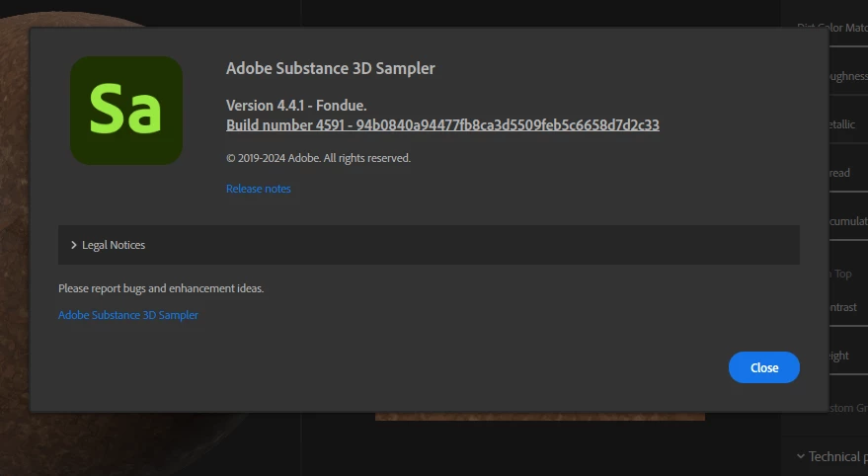Click the Build number 4591 hash link

(x=442, y=125)
